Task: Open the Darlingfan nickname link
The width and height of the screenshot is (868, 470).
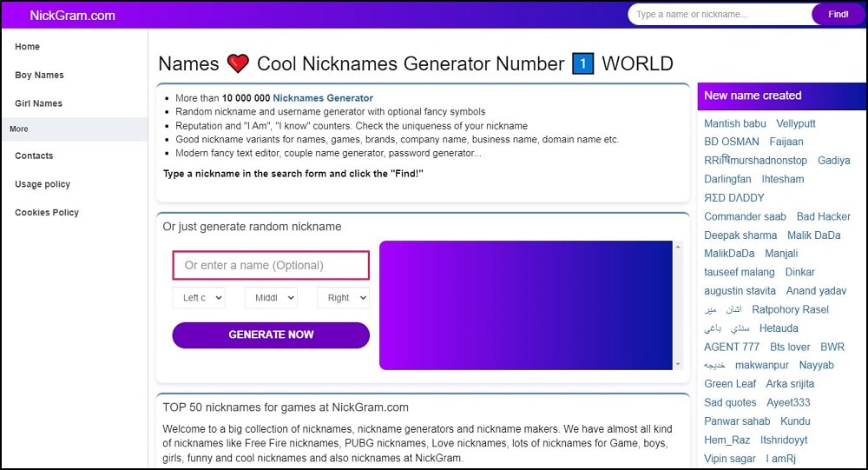Action: tap(727, 179)
